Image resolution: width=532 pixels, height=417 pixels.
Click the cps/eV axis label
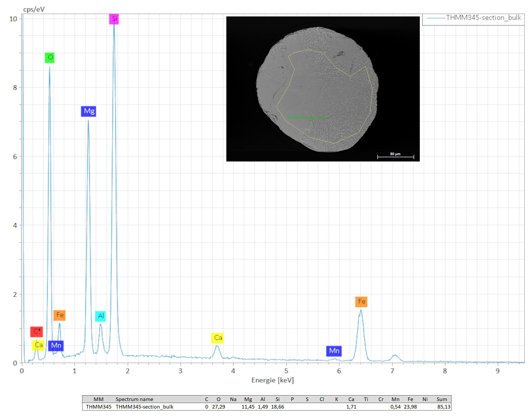pyautogui.click(x=34, y=9)
